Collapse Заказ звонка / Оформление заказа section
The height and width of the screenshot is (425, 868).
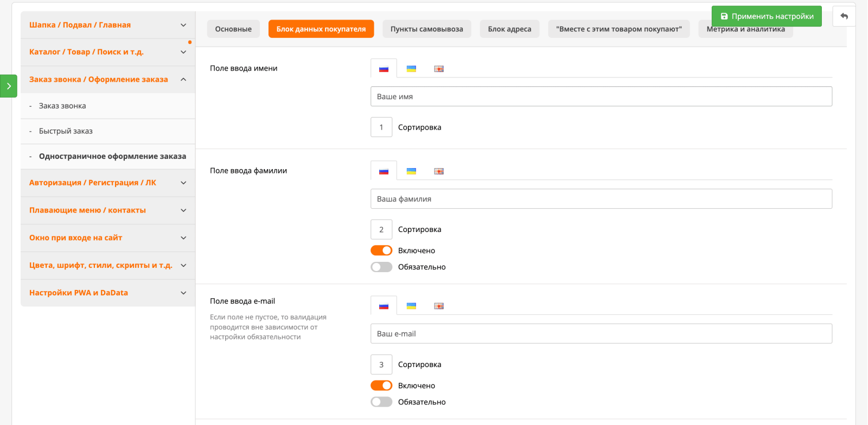pyautogui.click(x=108, y=80)
